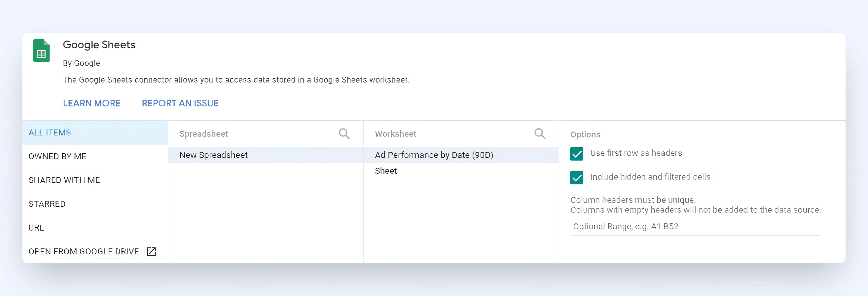Select the ALL ITEMS tab
The width and height of the screenshot is (868, 296).
point(50,132)
